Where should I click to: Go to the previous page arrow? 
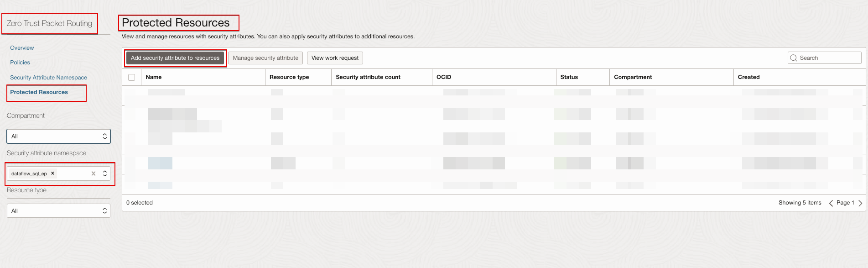pos(831,203)
